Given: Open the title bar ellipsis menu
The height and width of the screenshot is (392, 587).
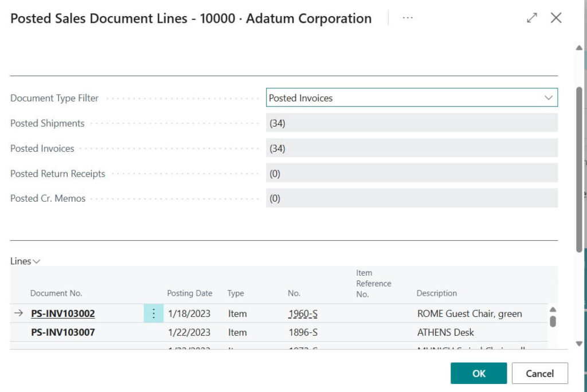Looking at the screenshot, I should 408,18.
